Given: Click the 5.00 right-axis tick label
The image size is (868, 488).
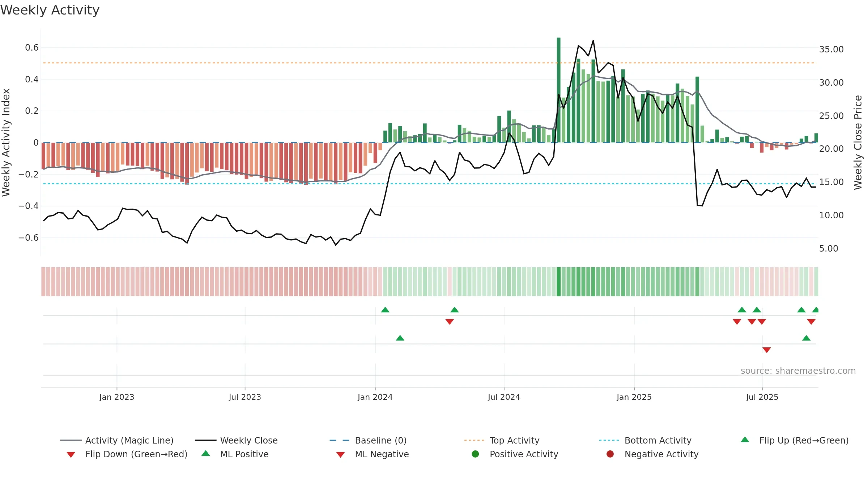Looking at the screenshot, I should point(829,248).
